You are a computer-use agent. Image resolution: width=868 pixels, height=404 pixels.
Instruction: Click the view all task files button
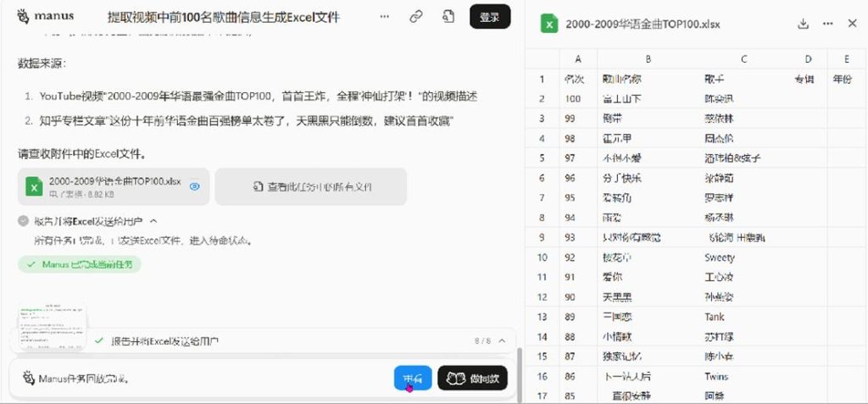pyautogui.click(x=310, y=186)
